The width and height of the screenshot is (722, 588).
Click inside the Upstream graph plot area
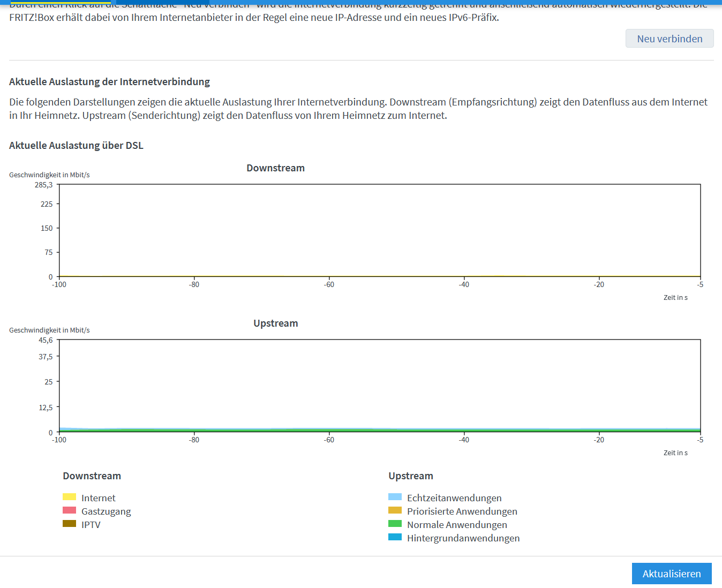click(379, 386)
